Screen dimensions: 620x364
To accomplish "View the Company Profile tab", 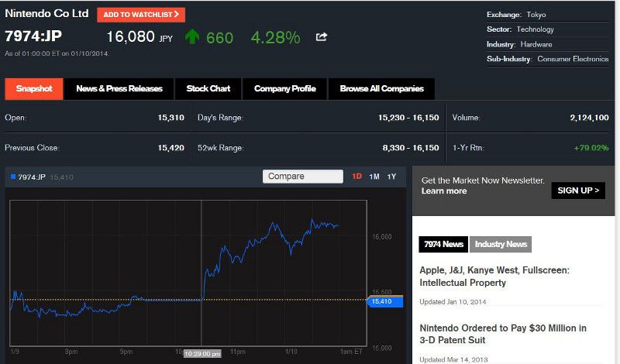I will tap(284, 89).
